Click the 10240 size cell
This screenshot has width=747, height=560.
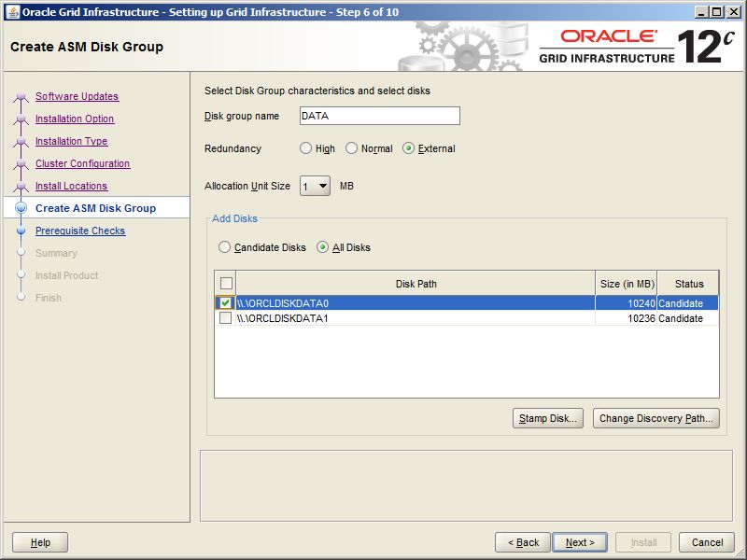pos(626,303)
